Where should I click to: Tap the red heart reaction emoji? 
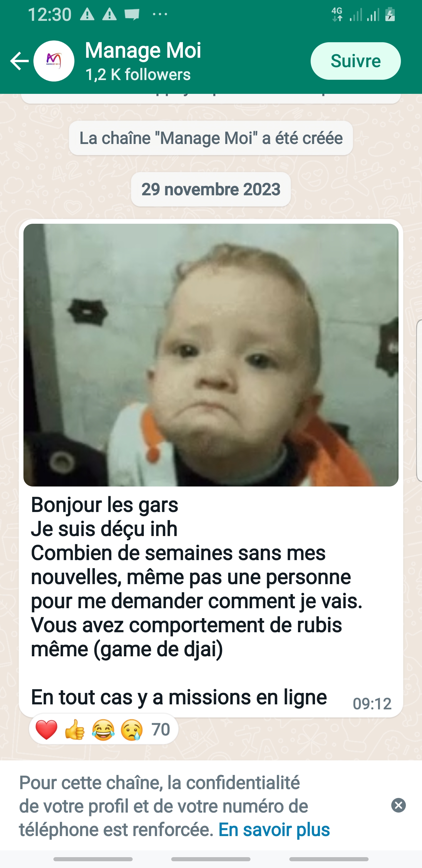pos(47,729)
